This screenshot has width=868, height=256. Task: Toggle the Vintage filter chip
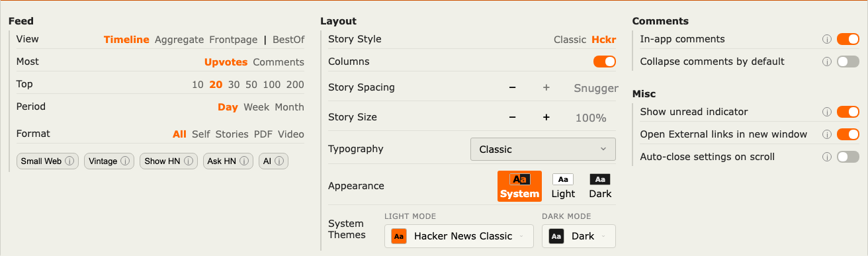(x=109, y=161)
